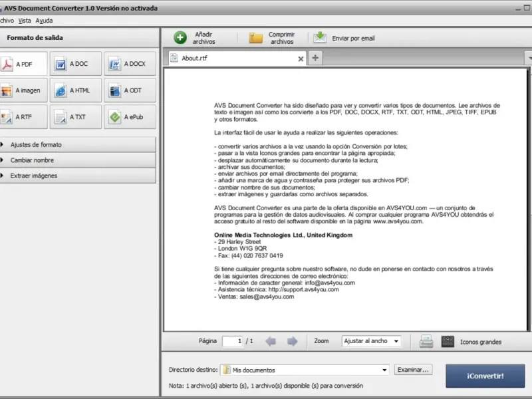Click the 'London W1G 9QR' line
The width and height of the screenshot is (532, 399).
point(240,248)
